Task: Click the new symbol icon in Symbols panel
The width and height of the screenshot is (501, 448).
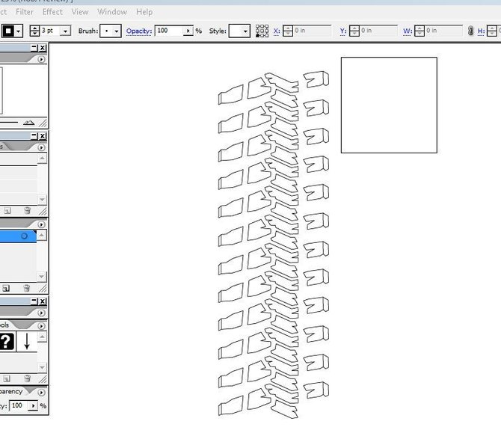Action: point(7,379)
